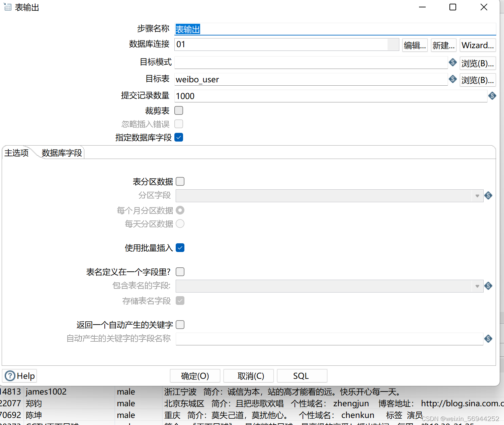Expand the 数据库连接 selector showing 01
504x425 pixels.
(x=393, y=45)
